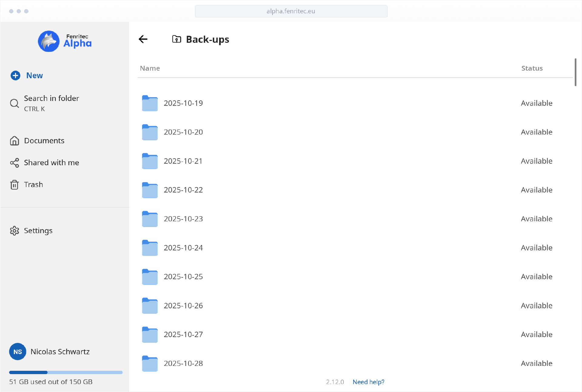Click the Fenritec Alpha wolf logo

pyautogui.click(x=49, y=41)
